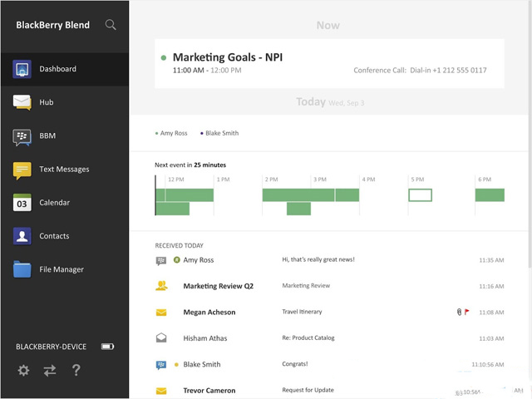Screen dimensions: 532x399
Task: Click the BLACKBERRY-DEVICE battery indicator
Action: click(x=107, y=347)
